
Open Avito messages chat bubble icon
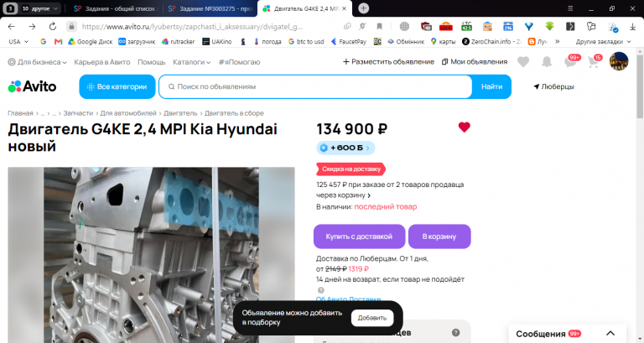point(570,62)
